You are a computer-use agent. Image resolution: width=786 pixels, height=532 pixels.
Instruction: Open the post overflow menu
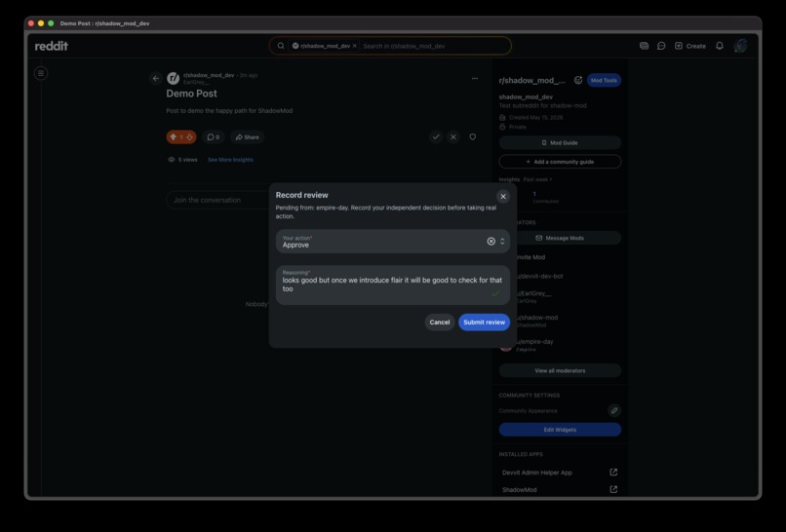pos(475,78)
